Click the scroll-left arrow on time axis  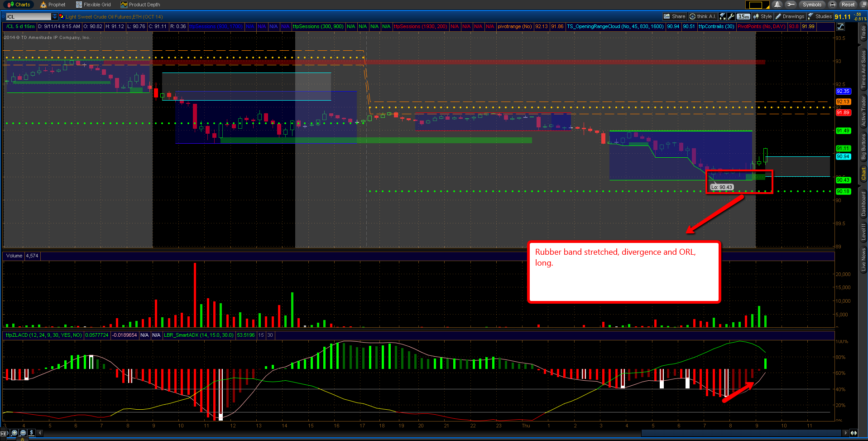click(40, 433)
